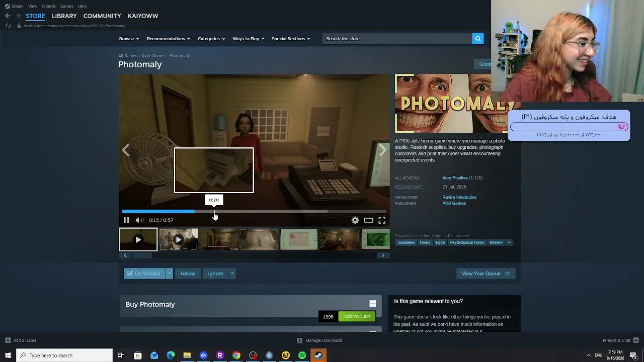The image size is (644, 362).
Task: Select the Psychological Horror tag
Action: (467, 242)
